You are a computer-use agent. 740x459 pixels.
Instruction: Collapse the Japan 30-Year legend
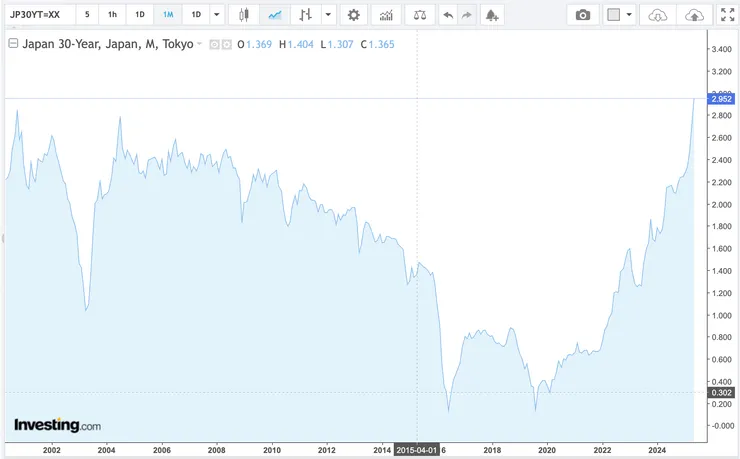coord(13,44)
